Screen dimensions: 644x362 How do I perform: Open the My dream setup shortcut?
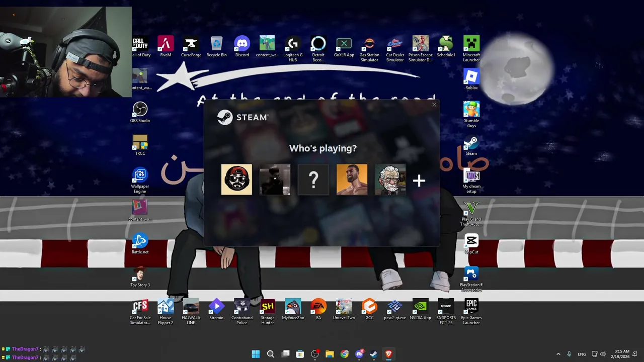pos(471,180)
